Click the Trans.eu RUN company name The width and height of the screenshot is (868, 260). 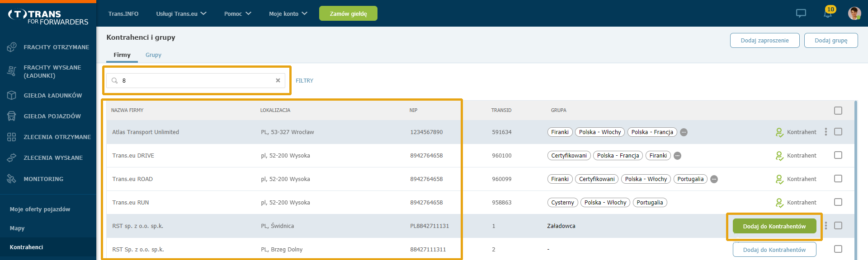click(131, 203)
